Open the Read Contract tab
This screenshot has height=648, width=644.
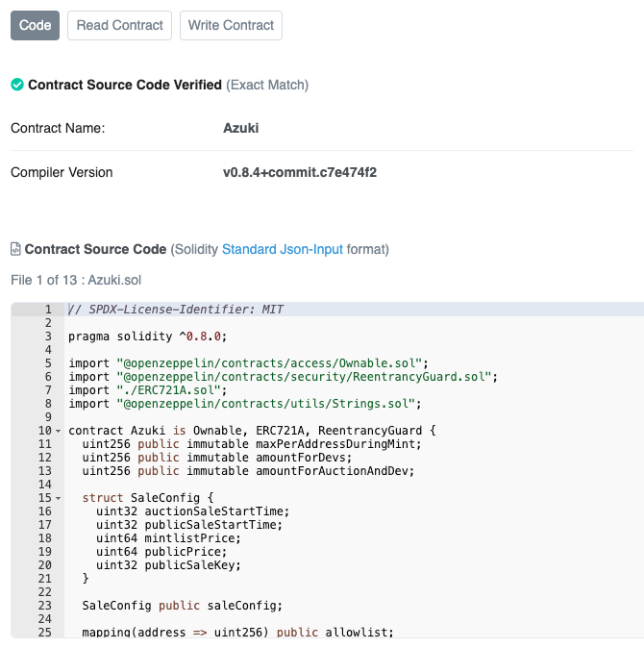120,26
